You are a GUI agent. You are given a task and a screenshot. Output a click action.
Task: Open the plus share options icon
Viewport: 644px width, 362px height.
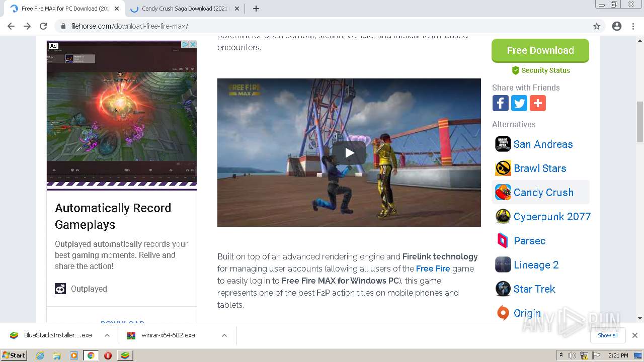tap(538, 103)
